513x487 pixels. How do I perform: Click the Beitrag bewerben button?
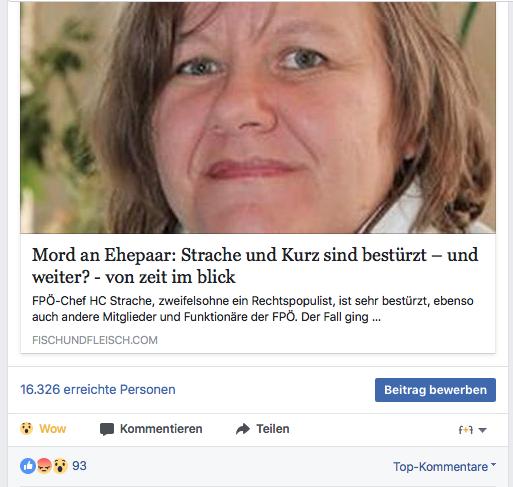(x=435, y=390)
